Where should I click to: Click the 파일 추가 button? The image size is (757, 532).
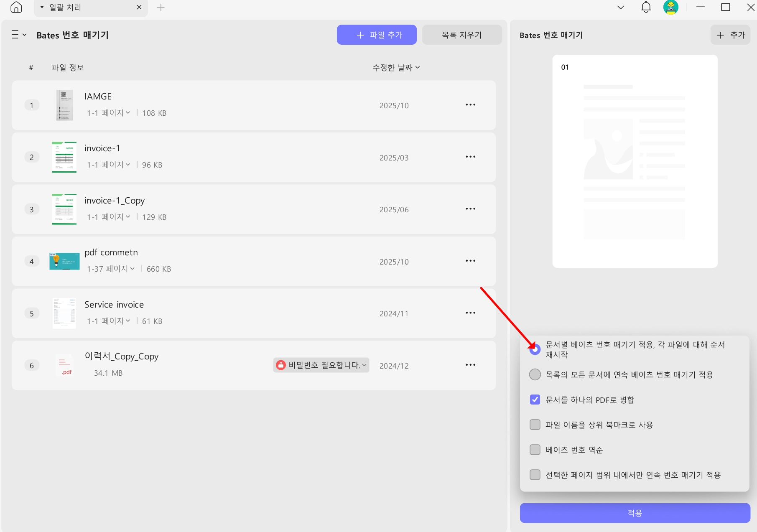(377, 35)
